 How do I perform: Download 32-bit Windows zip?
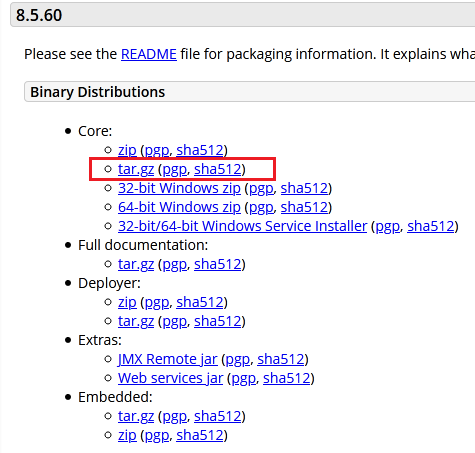179,188
